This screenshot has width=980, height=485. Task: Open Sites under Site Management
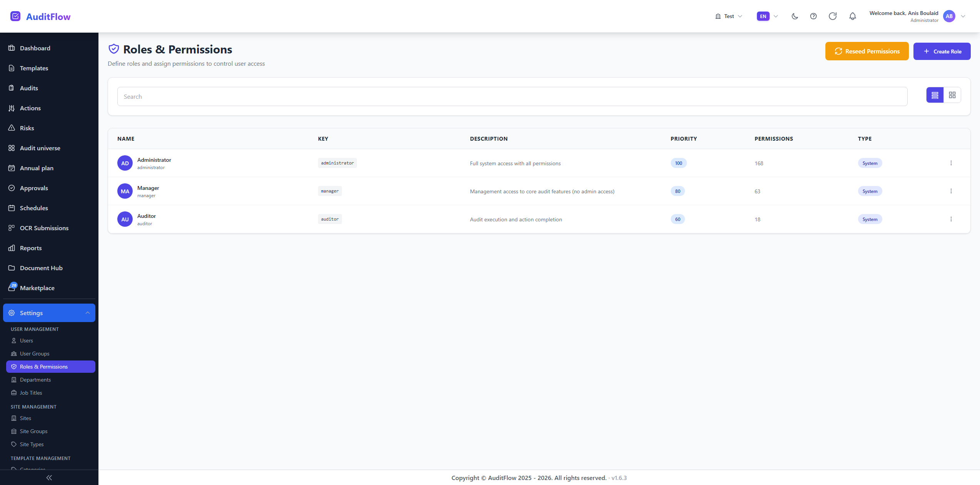point(51,418)
